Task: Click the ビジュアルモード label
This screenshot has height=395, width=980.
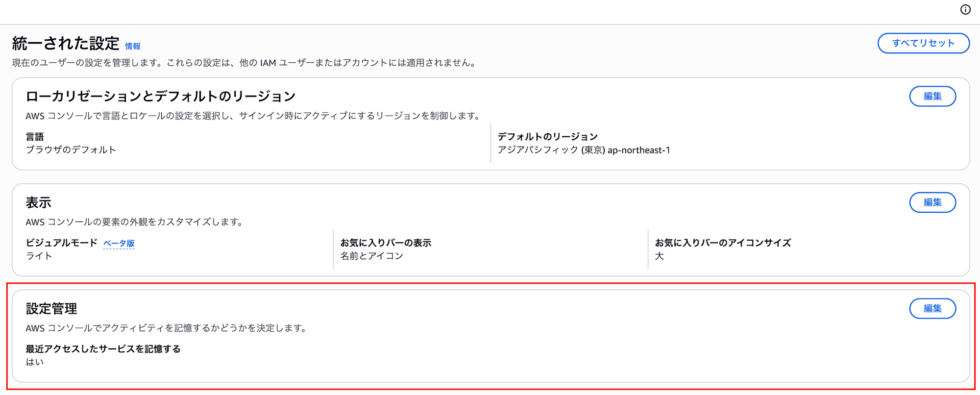Action: (61, 243)
